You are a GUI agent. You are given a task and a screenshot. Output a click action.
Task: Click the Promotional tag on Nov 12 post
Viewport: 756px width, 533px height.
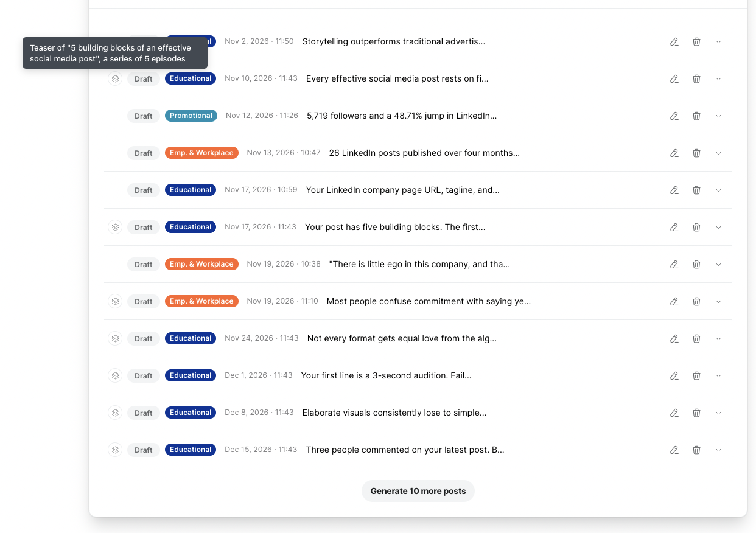tap(191, 116)
